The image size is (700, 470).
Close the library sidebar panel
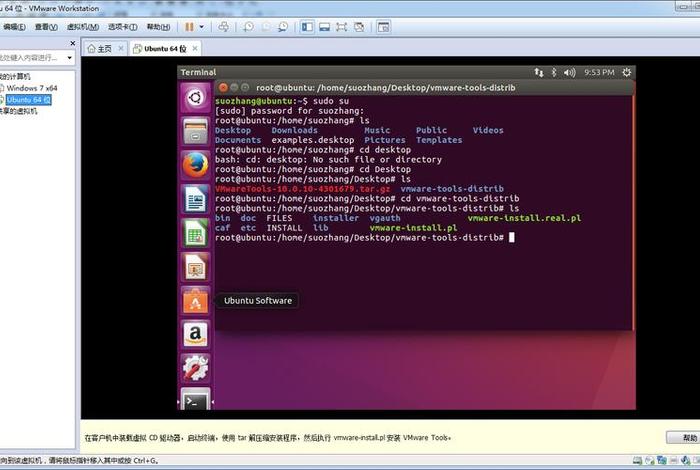[73, 43]
